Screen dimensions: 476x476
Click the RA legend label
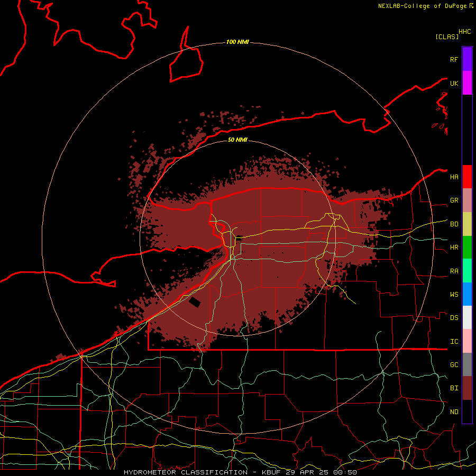pyautogui.click(x=454, y=271)
